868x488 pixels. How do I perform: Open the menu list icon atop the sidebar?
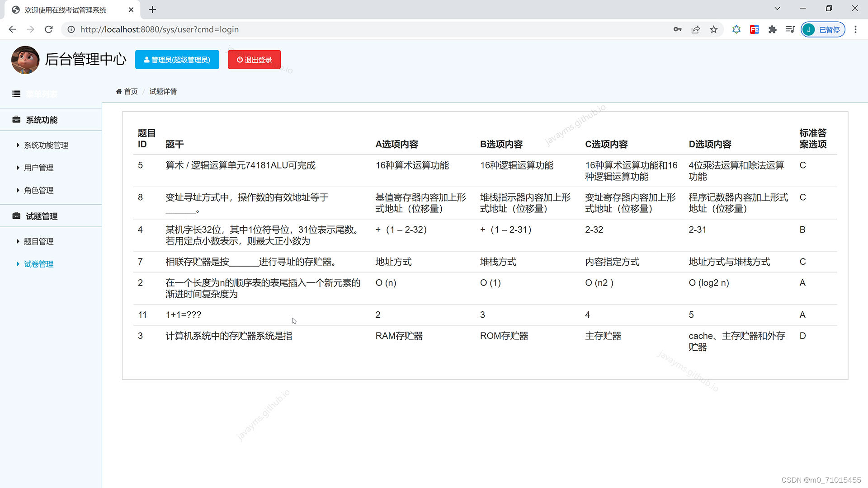[x=16, y=94]
